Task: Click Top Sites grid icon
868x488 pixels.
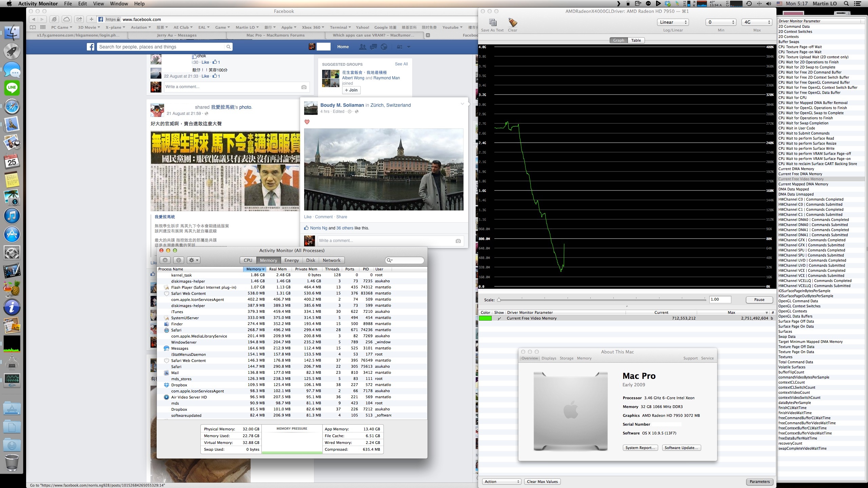Action: click(x=43, y=27)
